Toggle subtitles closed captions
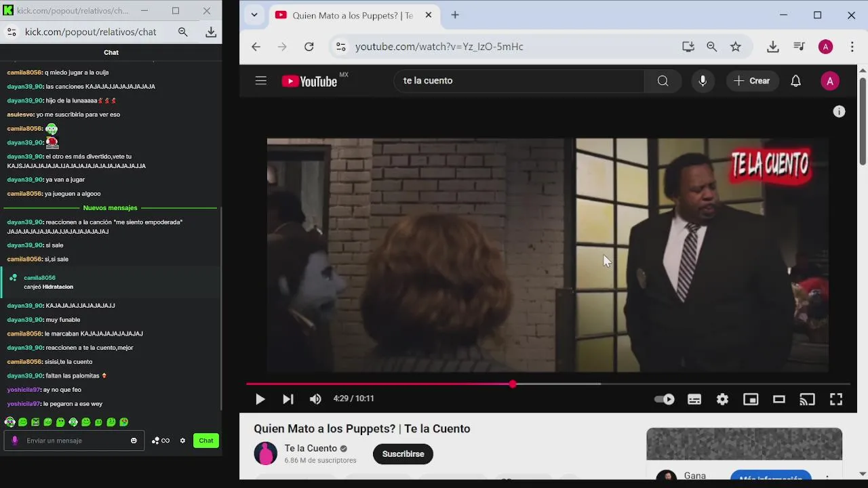 (694, 399)
